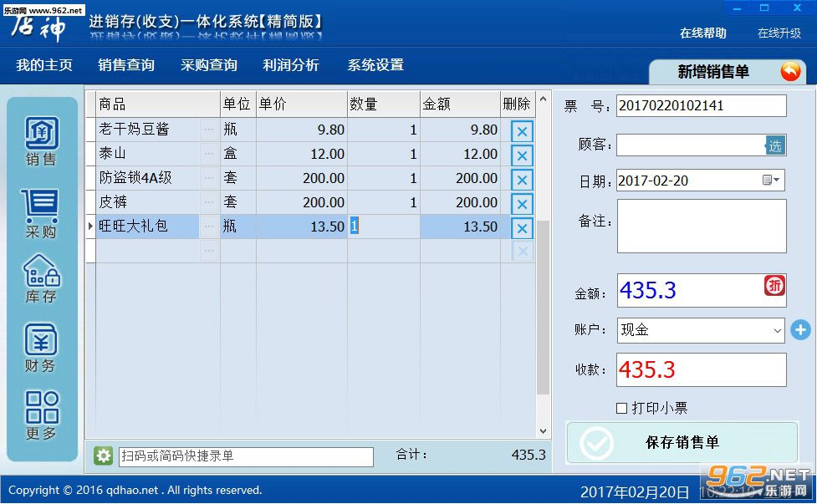Go to 我的主页 menu

tap(44, 65)
